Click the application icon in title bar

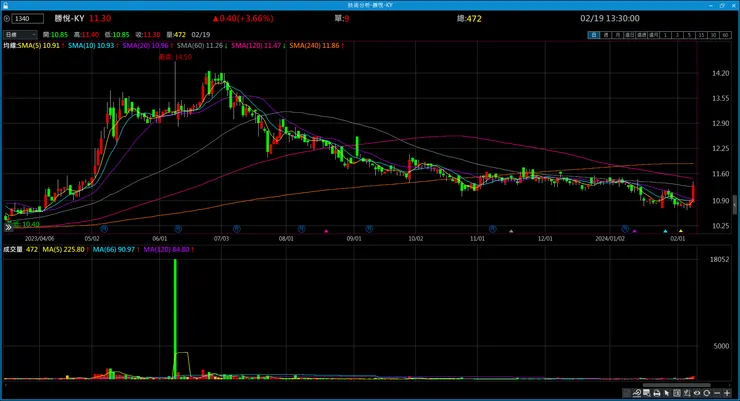[x=5, y=5]
